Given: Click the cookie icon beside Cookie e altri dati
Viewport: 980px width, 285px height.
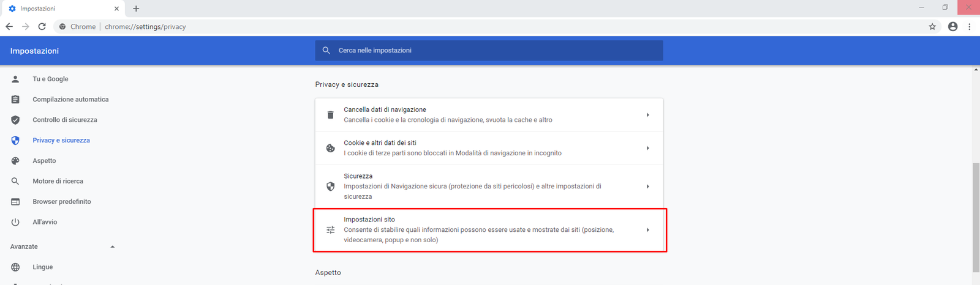Looking at the screenshot, I should click(x=330, y=148).
